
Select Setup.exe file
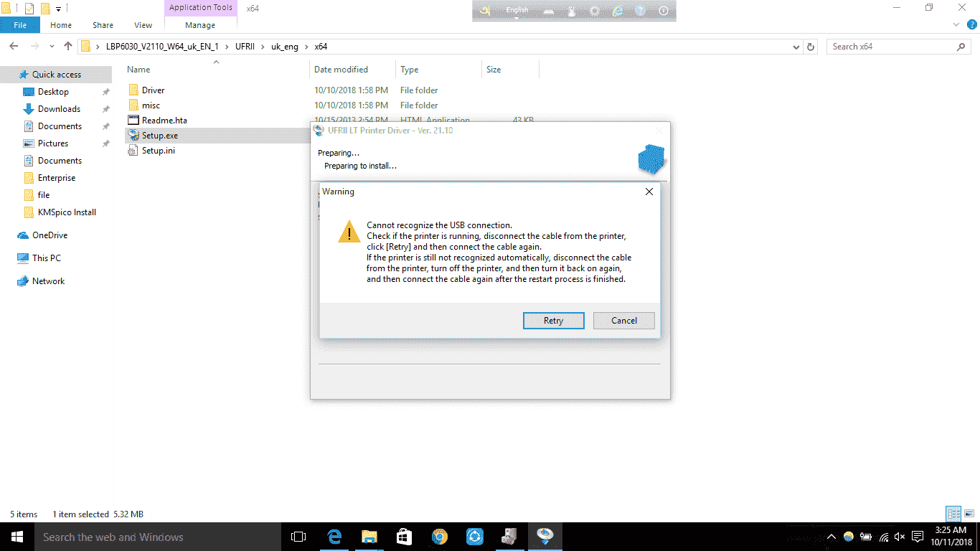(160, 136)
